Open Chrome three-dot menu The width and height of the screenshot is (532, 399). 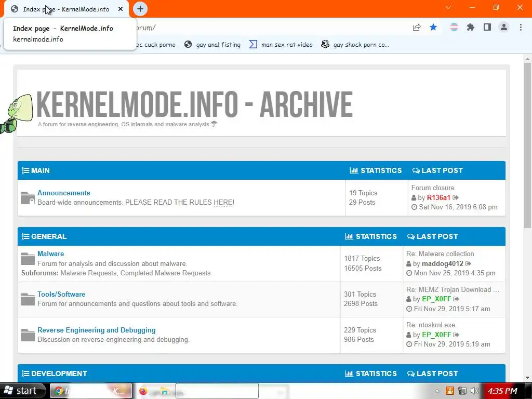pos(521,27)
